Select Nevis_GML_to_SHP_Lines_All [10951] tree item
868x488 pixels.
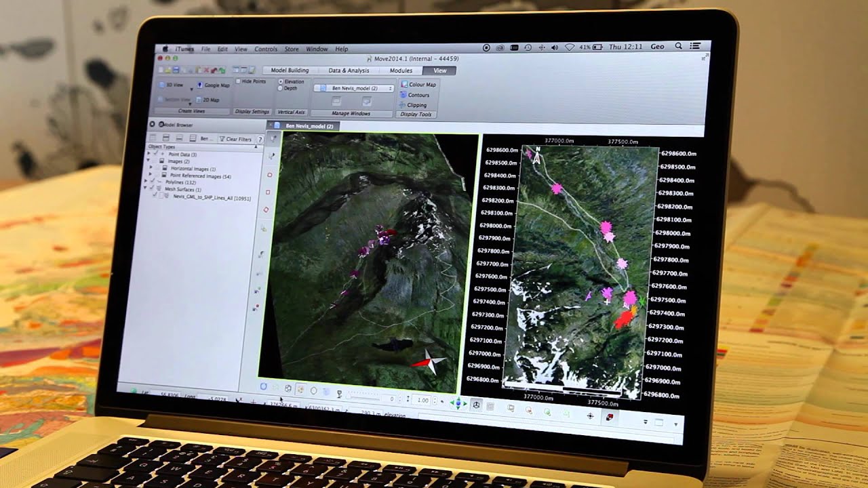pyautogui.click(x=212, y=197)
